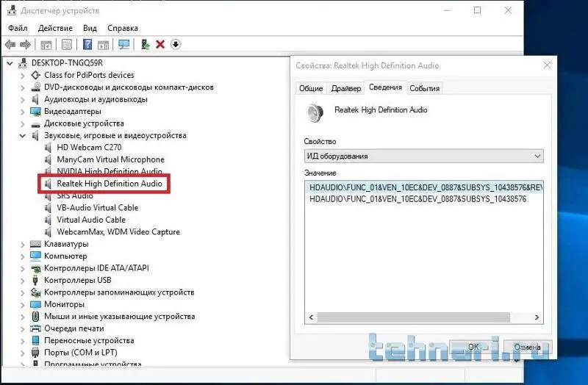Click the Class for PdiPorts devices icon
Viewport: 588px width, 385px height.
click(x=35, y=75)
